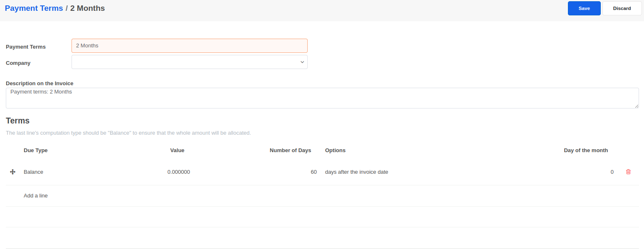Click the Options column header
The image size is (644, 249).
(335, 150)
